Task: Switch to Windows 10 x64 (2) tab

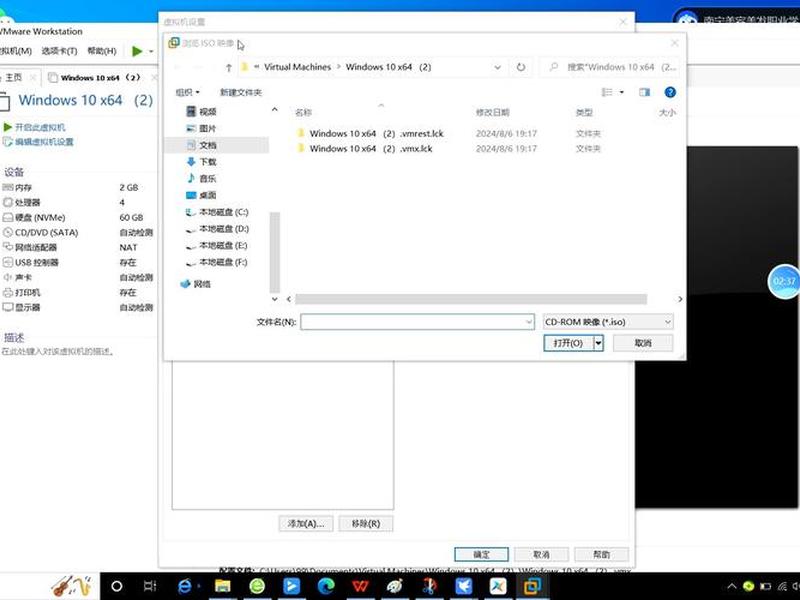Action: point(100,78)
